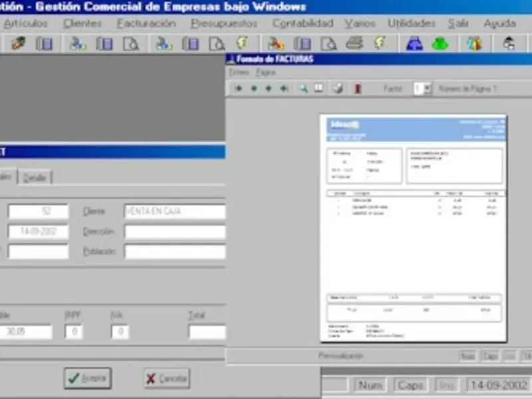This screenshot has width=532, height=399.
Task: Click Personalización text in preview status bar
Action: pos(341,356)
